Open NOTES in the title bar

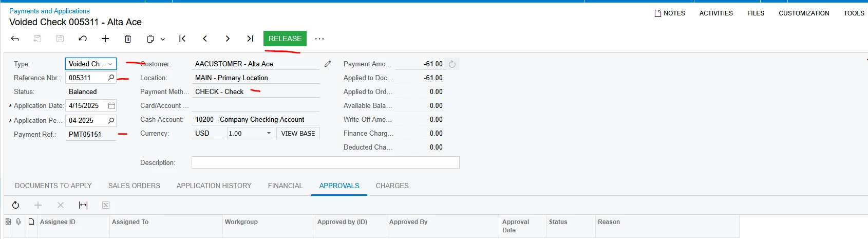[x=670, y=13]
